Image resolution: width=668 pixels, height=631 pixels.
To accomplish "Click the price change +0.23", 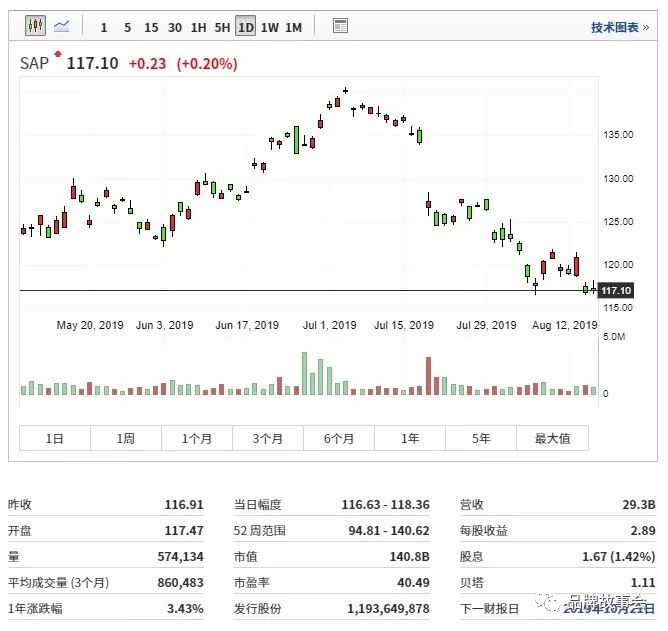I will tap(147, 64).
